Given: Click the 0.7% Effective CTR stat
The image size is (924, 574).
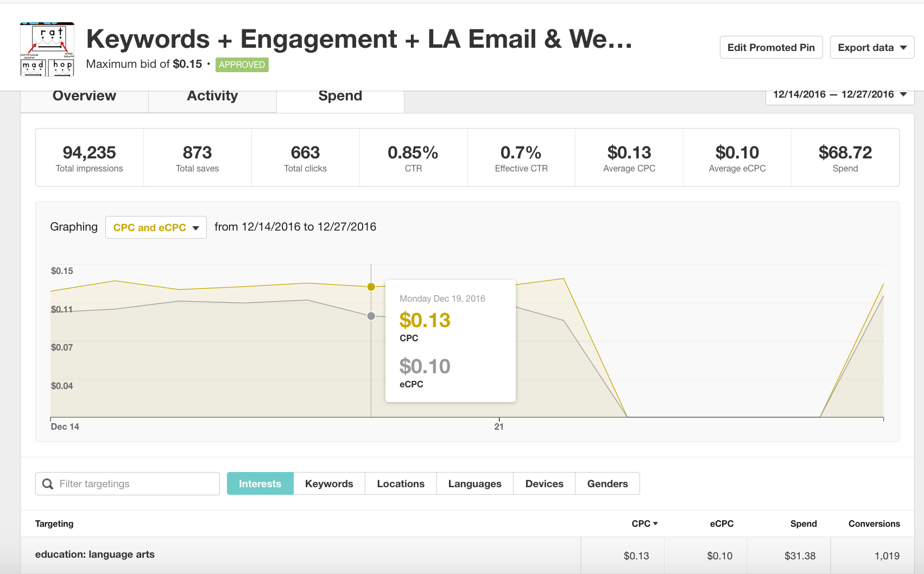Looking at the screenshot, I should [x=521, y=158].
